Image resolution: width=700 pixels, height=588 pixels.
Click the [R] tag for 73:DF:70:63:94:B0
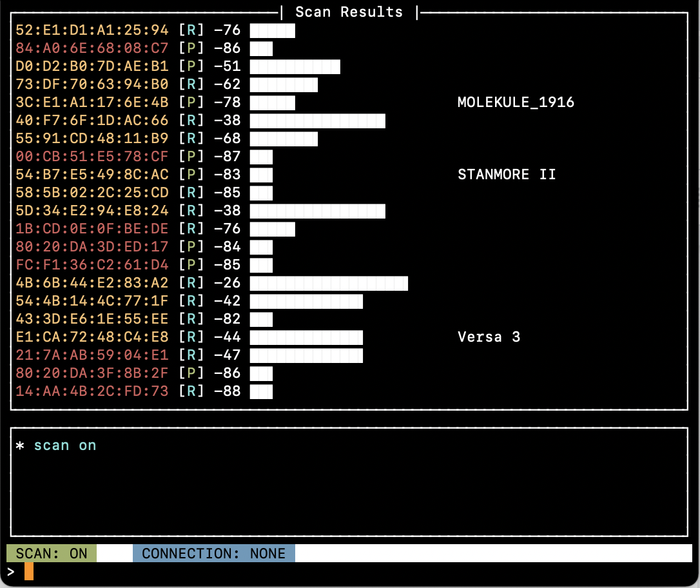[x=191, y=84]
